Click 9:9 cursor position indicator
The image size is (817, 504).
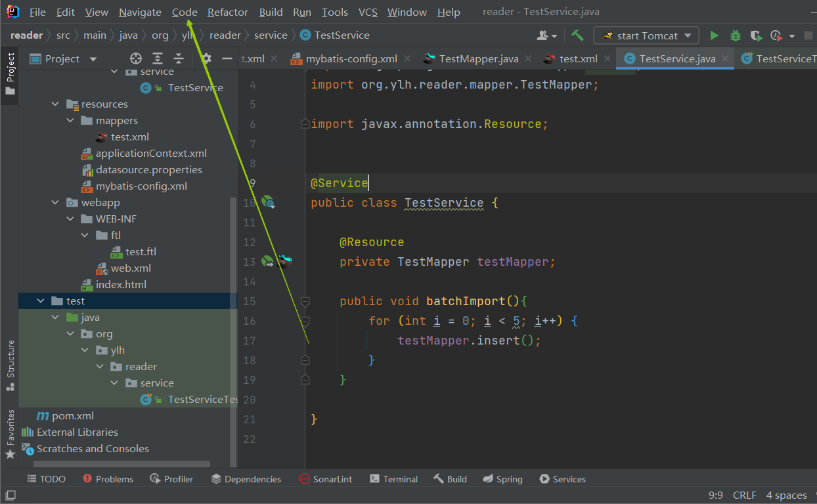(x=716, y=495)
